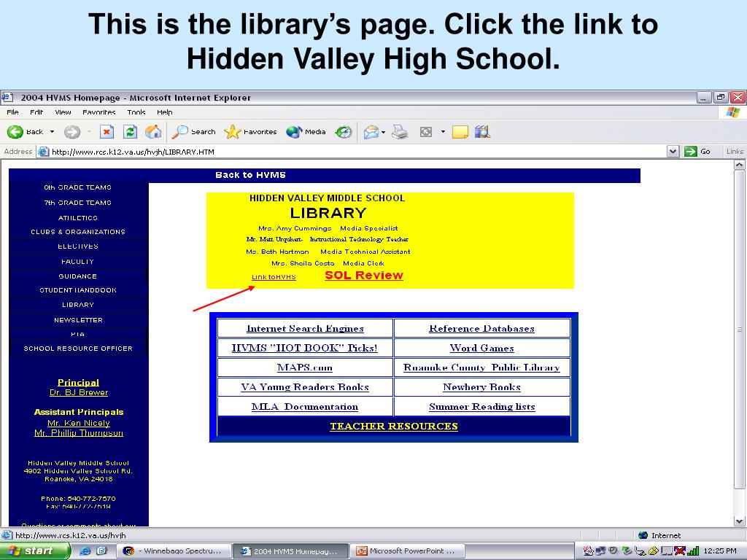The height and width of the screenshot is (560, 747).
Task: Click the Forward arrow icon
Action: 72,132
